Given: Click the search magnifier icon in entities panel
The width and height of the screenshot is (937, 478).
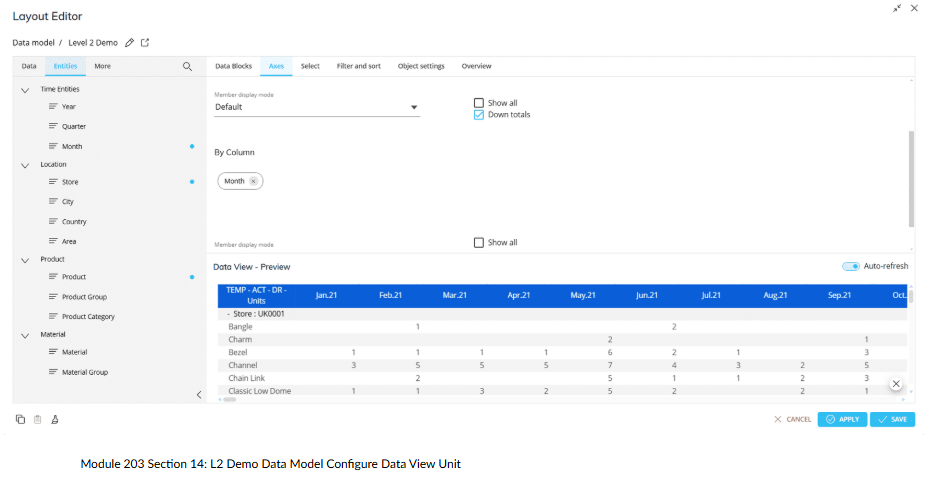Looking at the screenshot, I should point(187,66).
